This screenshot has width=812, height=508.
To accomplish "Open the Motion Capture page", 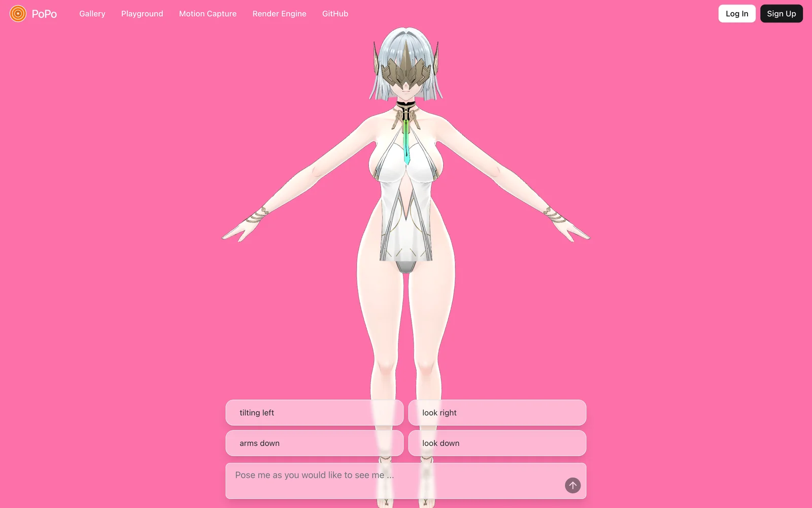I will click(208, 14).
